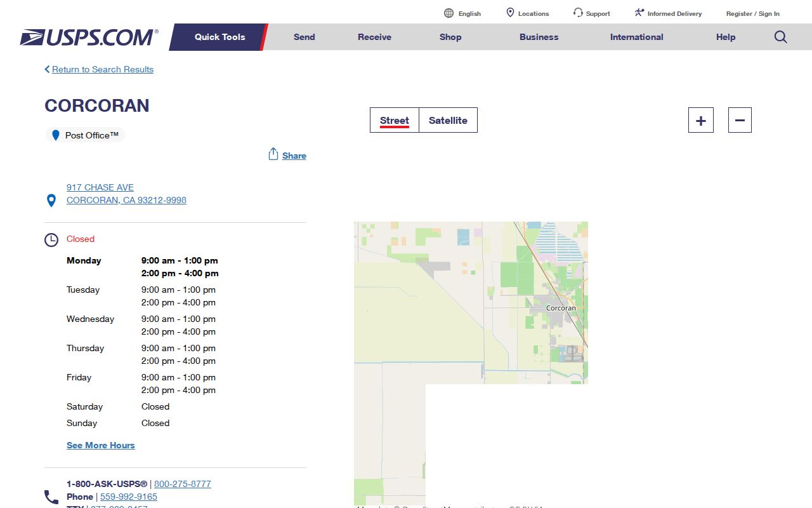Open the Business menu

(539, 37)
